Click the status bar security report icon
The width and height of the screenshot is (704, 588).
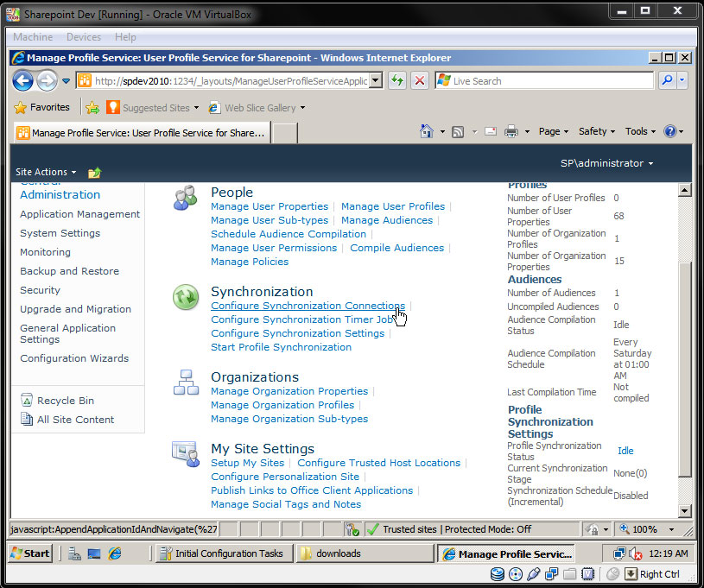[x=352, y=529]
